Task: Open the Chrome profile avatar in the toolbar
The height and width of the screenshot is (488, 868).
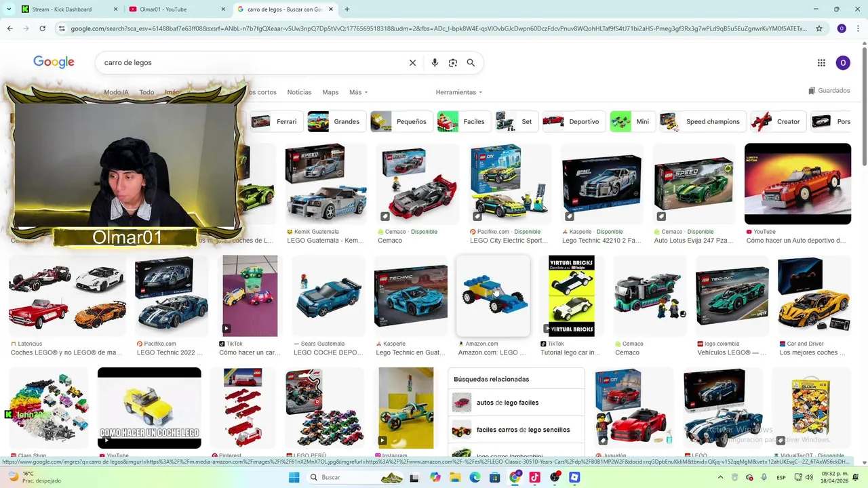Action: (x=842, y=28)
